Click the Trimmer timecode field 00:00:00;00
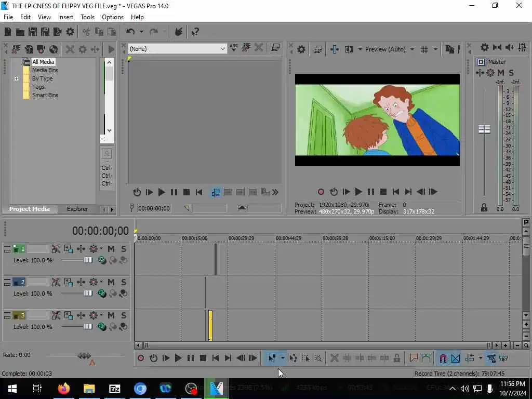Screen dimensions: 532x399 (x=154, y=208)
